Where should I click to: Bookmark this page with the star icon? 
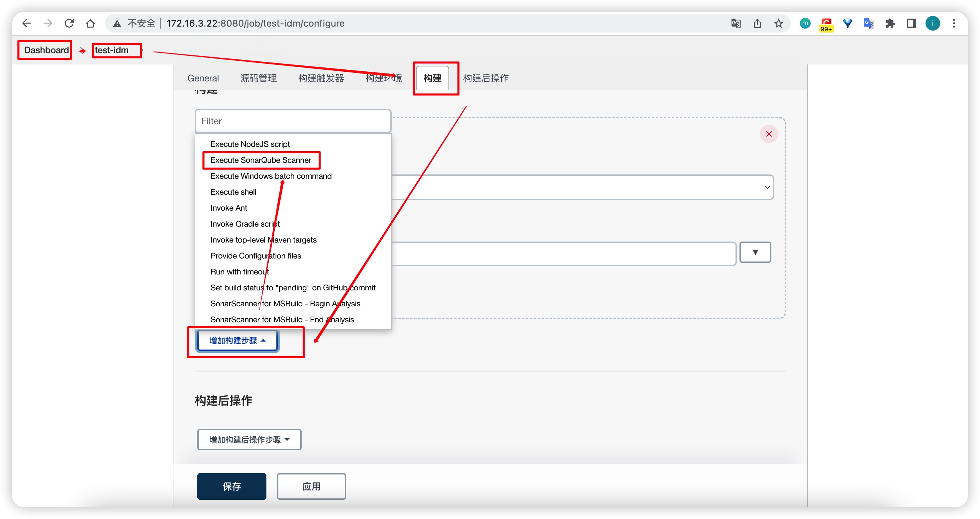coord(778,23)
